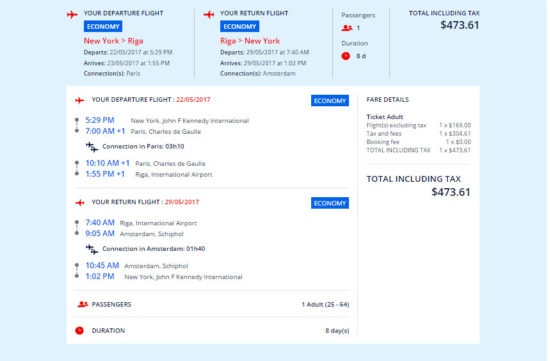Click the 9:05 AM arrival time

100,234
